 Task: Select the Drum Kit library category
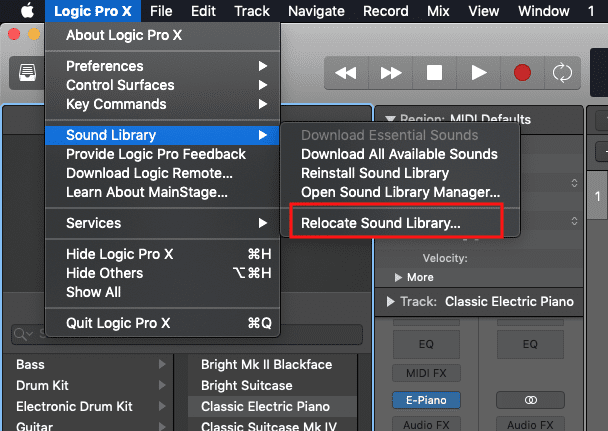pos(88,385)
